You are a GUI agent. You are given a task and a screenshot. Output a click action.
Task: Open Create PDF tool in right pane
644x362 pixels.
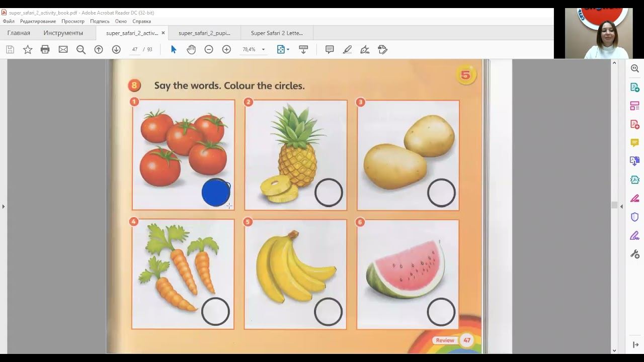[x=635, y=124]
